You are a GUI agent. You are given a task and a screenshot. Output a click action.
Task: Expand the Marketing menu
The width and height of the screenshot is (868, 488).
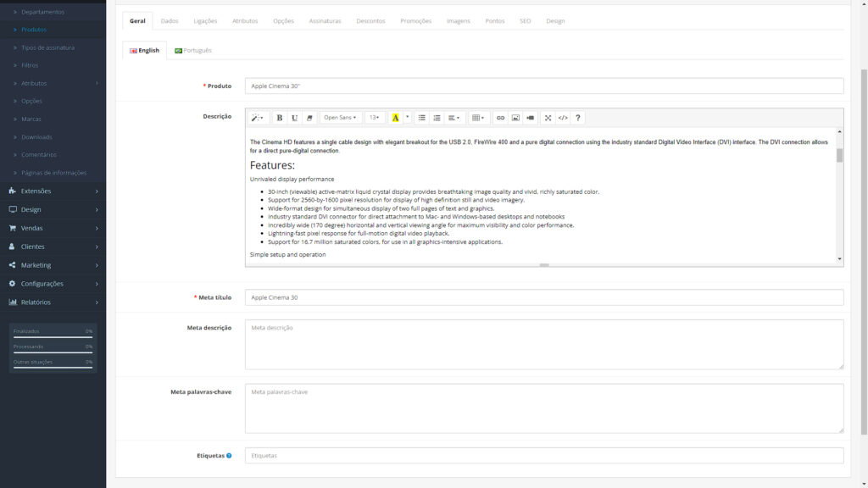[x=53, y=265]
